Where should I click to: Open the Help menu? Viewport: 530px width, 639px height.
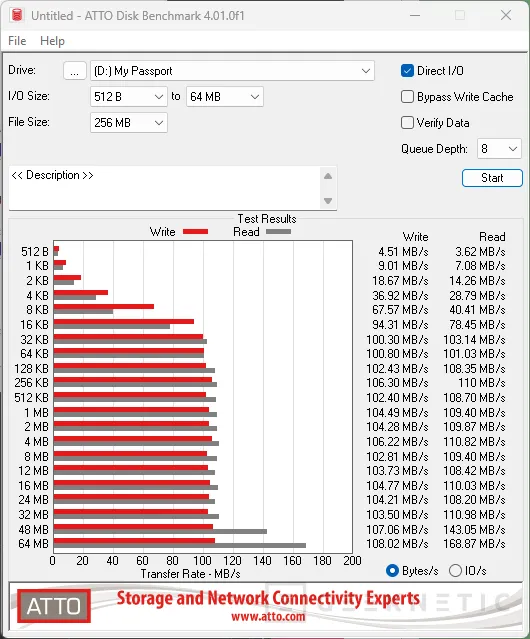pyautogui.click(x=52, y=41)
